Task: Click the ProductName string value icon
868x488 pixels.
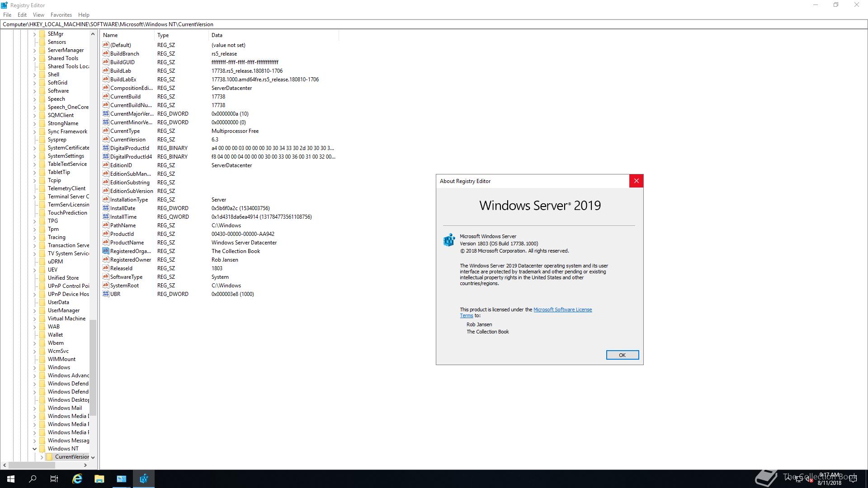Action: coord(106,242)
